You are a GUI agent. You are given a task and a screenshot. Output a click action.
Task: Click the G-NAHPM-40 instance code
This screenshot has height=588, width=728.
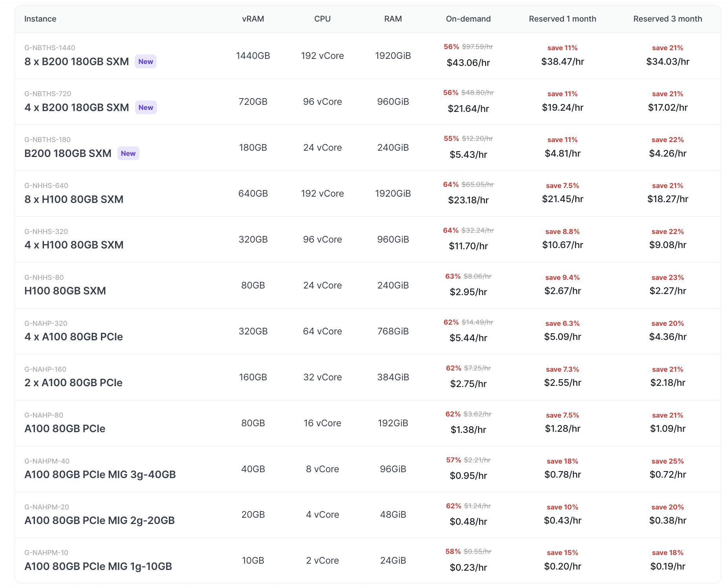(47, 461)
